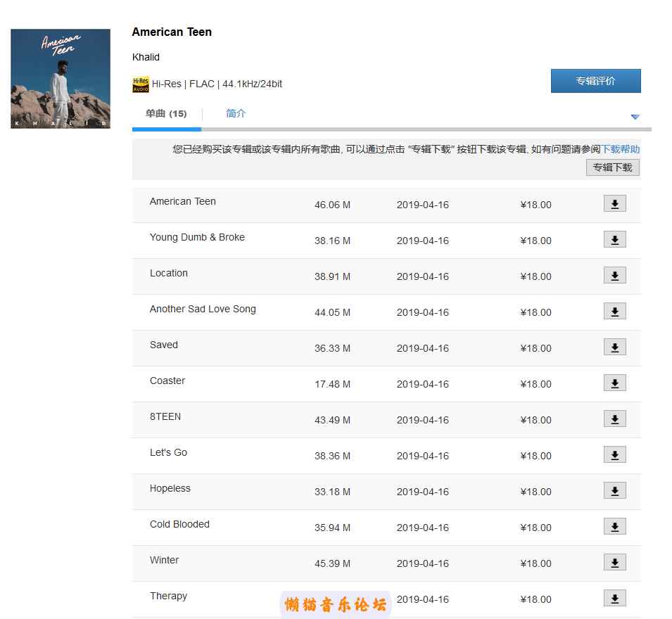
Task: Select the Winter song title
Action: click(x=164, y=561)
